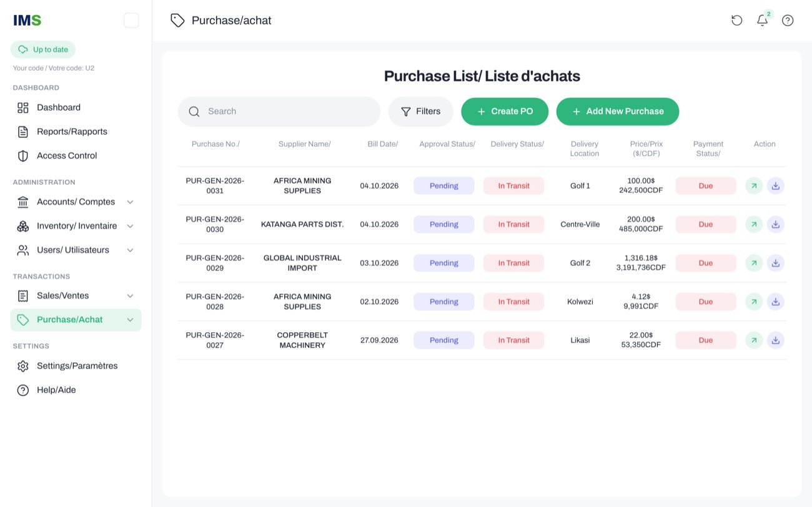Click Due payment badge for PUR-GEN-2026-0029
This screenshot has height=507, width=812.
click(x=706, y=263)
